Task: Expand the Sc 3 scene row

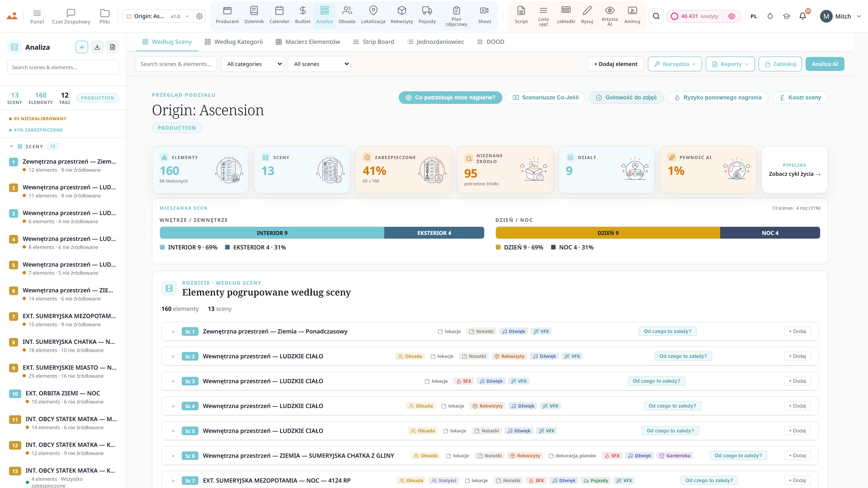Action: [x=173, y=381]
